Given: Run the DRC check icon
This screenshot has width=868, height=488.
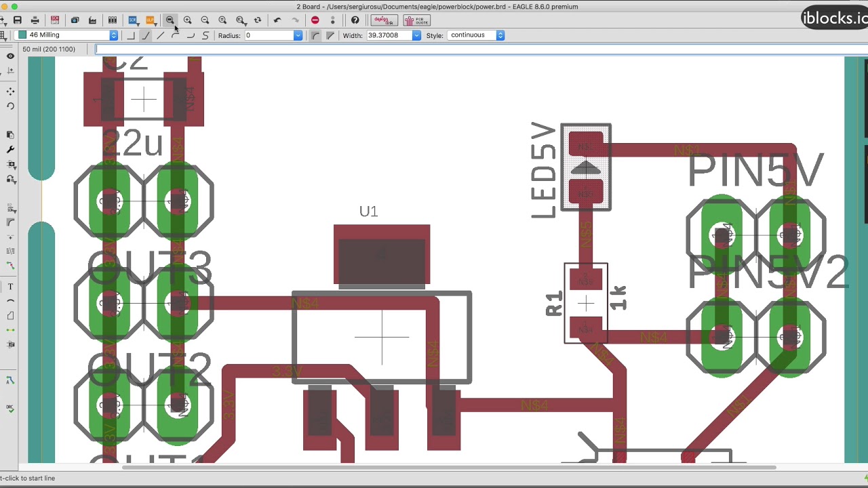Looking at the screenshot, I should [10, 408].
